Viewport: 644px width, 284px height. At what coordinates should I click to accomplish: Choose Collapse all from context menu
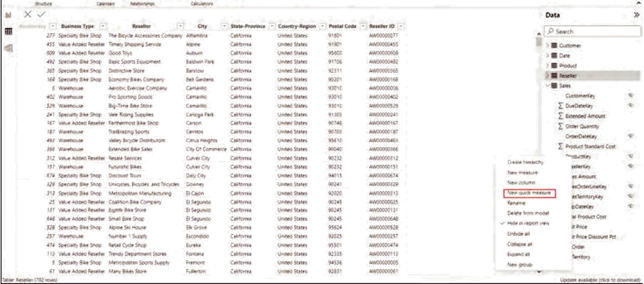(x=520, y=244)
